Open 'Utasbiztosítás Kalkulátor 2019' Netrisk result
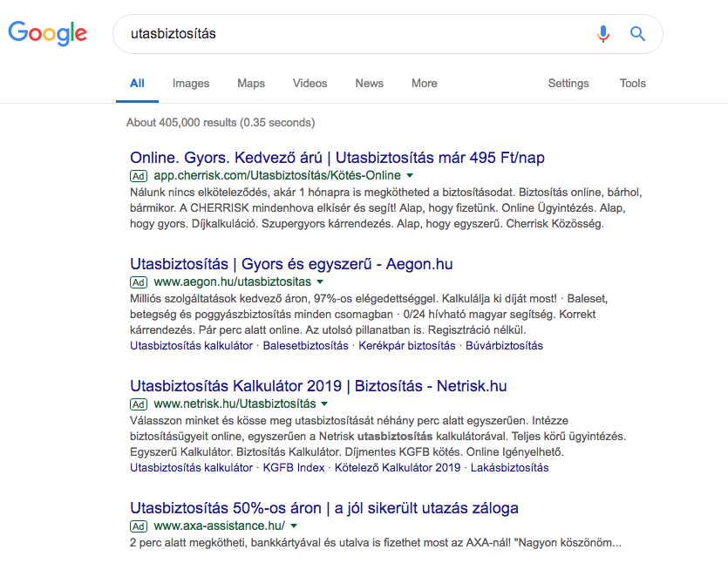 click(318, 386)
